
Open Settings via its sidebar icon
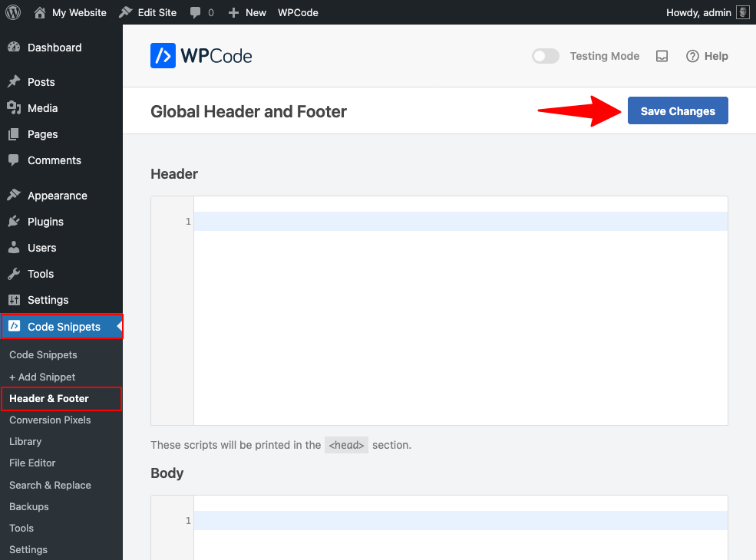[16, 299]
